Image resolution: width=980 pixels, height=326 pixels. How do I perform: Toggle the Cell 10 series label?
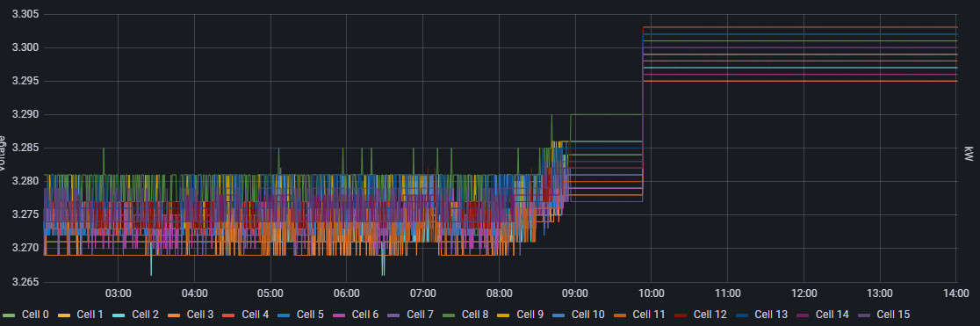(x=588, y=314)
